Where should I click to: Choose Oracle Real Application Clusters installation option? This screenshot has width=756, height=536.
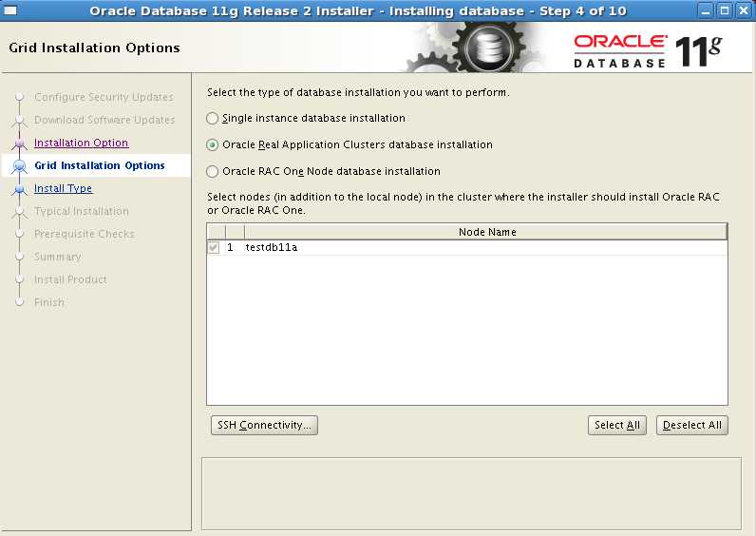click(x=212, y=144)
